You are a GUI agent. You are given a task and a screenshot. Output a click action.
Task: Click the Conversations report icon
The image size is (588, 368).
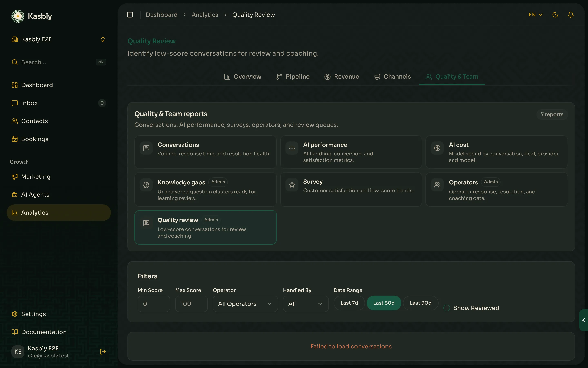146,148
